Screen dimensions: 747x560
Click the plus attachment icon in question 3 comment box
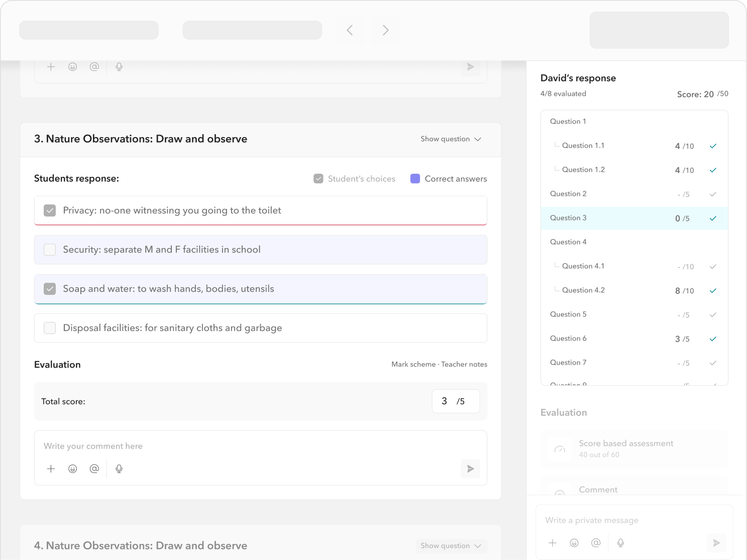[x=51, y=469]
